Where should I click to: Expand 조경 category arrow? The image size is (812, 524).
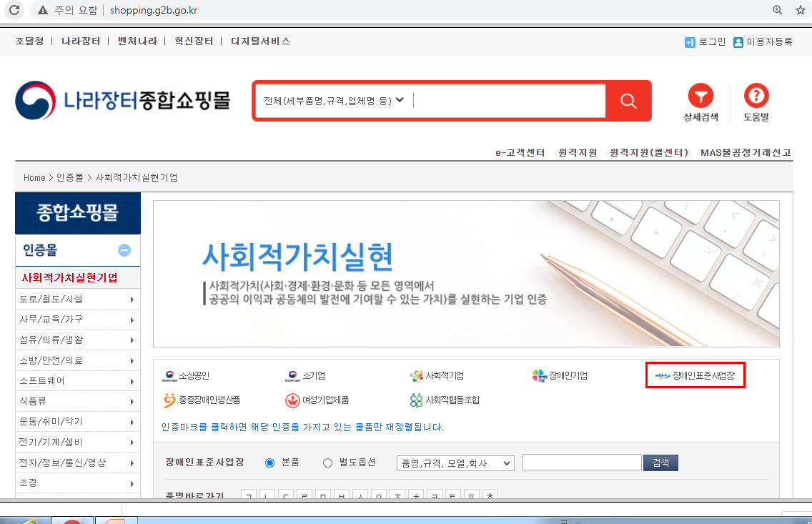(x=132, y=484)
